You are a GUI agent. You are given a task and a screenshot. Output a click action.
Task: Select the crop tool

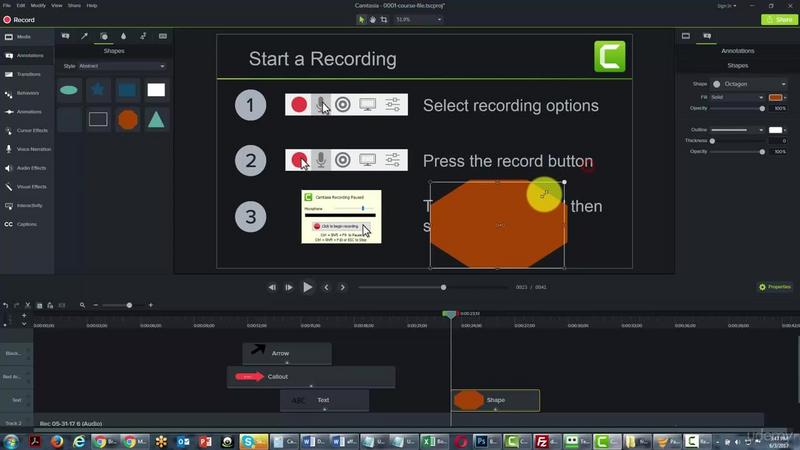coord(384,20)
